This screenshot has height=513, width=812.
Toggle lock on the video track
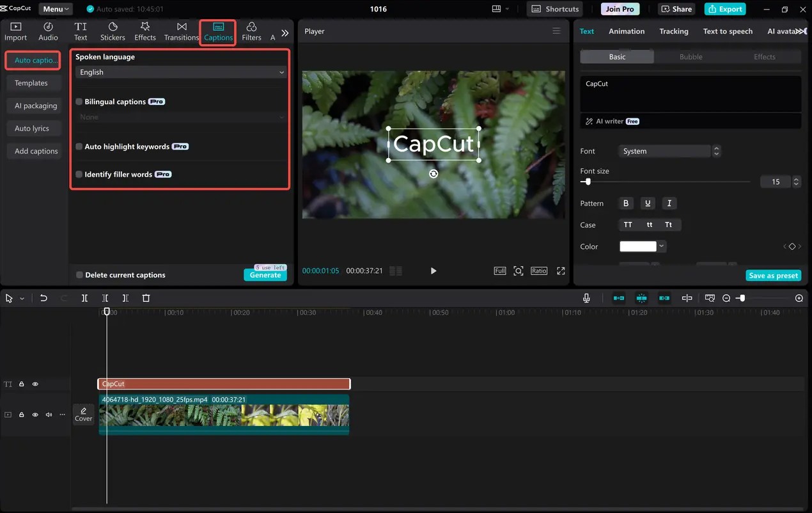click(21, 414)
